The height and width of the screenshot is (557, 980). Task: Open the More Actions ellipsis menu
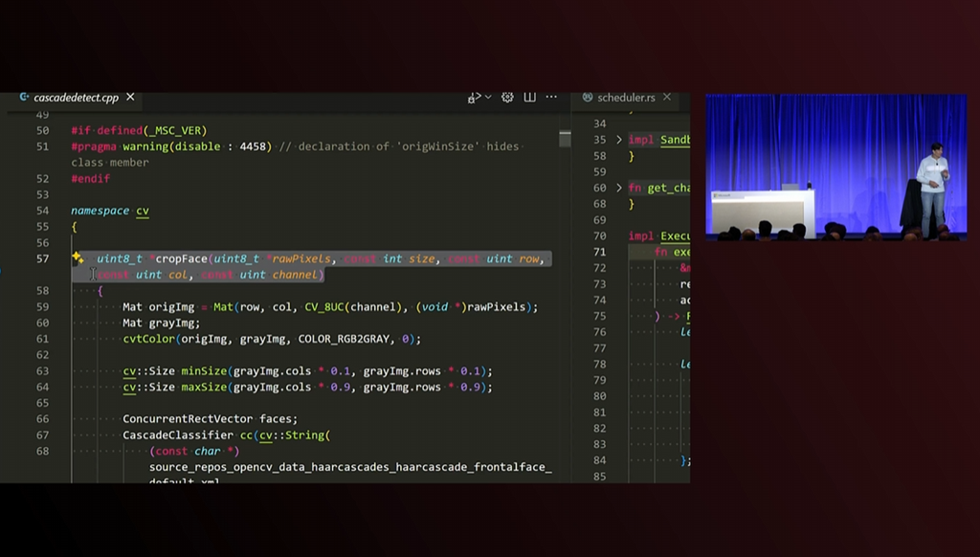tap(551, 98)
